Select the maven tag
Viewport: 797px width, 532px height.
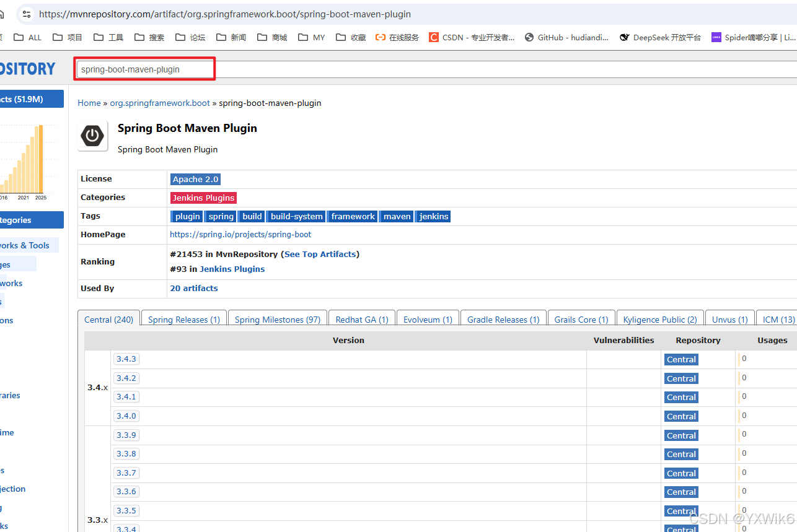point(396,216)
